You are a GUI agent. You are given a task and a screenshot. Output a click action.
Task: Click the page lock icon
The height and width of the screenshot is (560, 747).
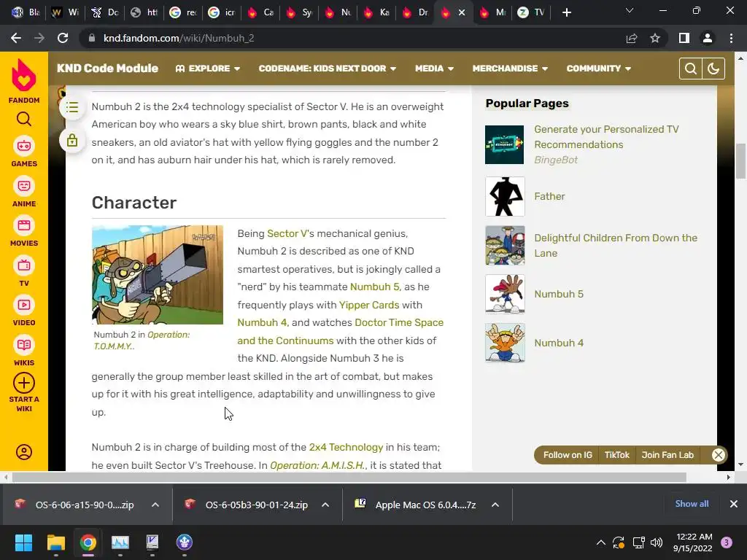pyautogui.click(x=72, y=141)
